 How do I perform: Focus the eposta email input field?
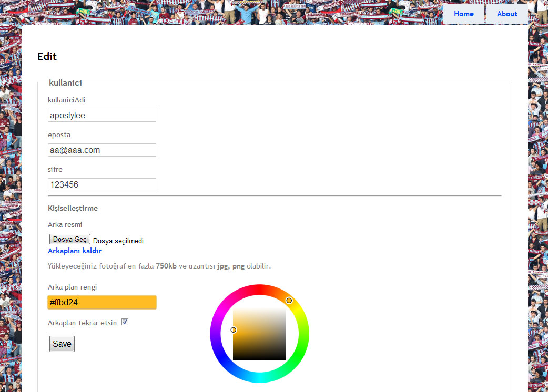pos(102,150)
